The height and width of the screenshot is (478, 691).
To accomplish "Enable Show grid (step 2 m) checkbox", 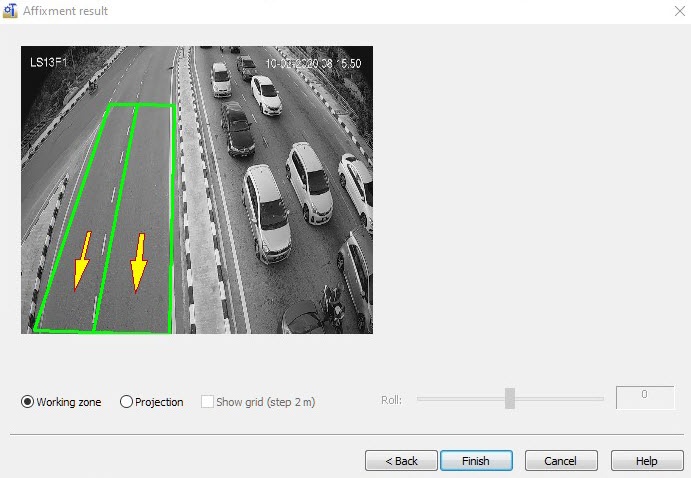I will click(x=207, y=402).
